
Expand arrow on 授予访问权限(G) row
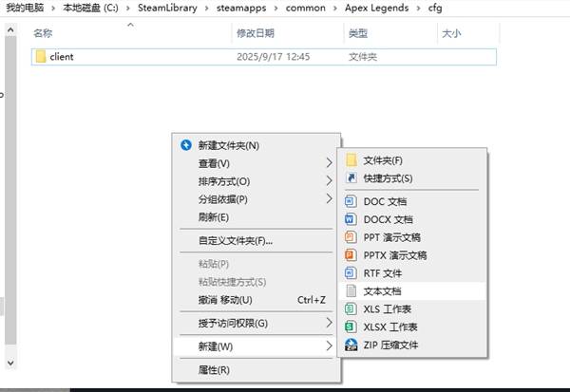pyautogui.click(x=329, y=323)
